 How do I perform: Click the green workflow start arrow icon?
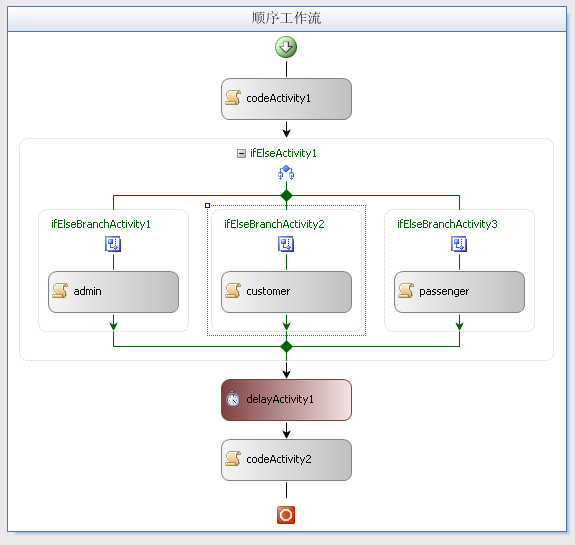286,47
